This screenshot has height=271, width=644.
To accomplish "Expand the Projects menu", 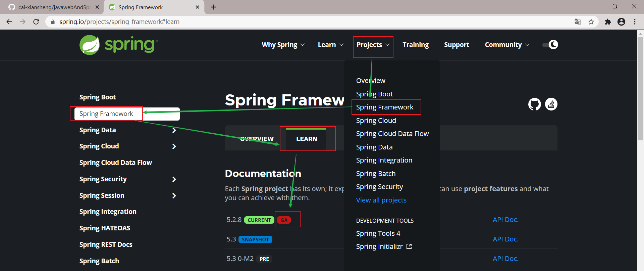I will point(373,45).
